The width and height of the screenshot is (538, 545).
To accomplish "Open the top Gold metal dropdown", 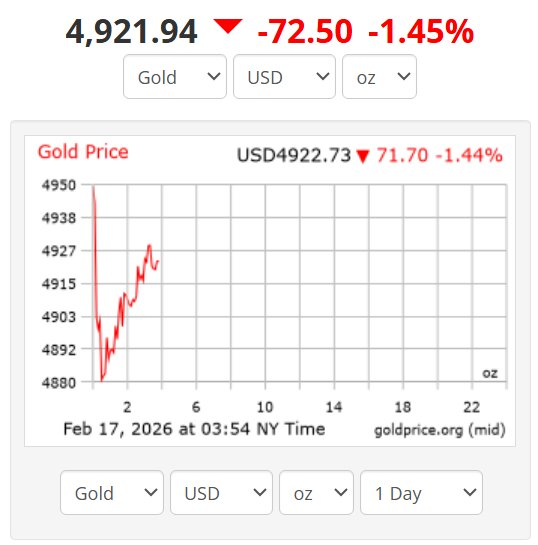I will click(x=175, y=77).
